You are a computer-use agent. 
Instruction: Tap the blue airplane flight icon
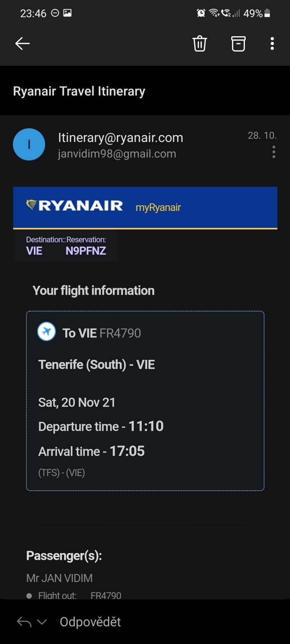[x=47, y=332]
